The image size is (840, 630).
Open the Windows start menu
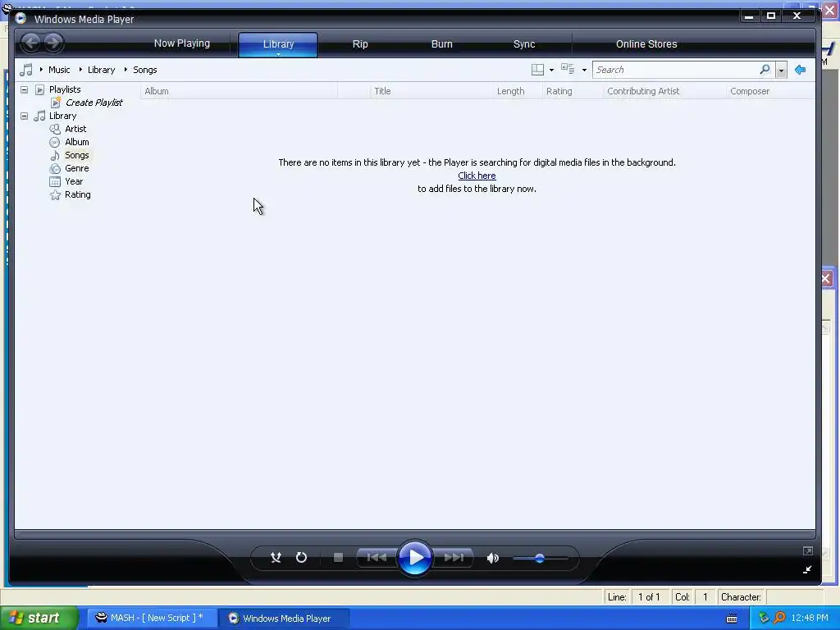pyautogui.click(x=39, y=619)
